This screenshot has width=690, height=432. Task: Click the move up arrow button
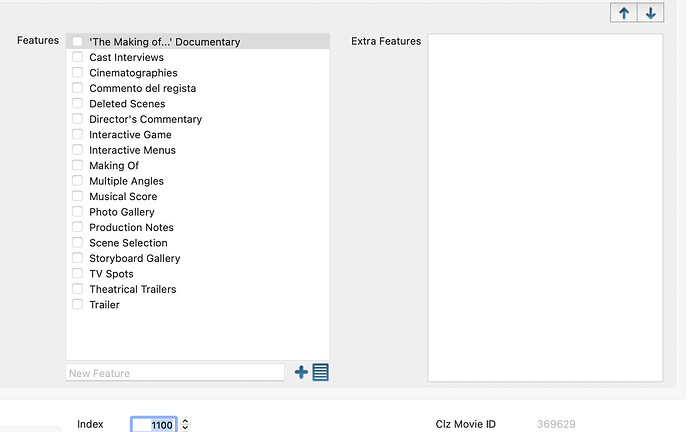coord(625,13)
